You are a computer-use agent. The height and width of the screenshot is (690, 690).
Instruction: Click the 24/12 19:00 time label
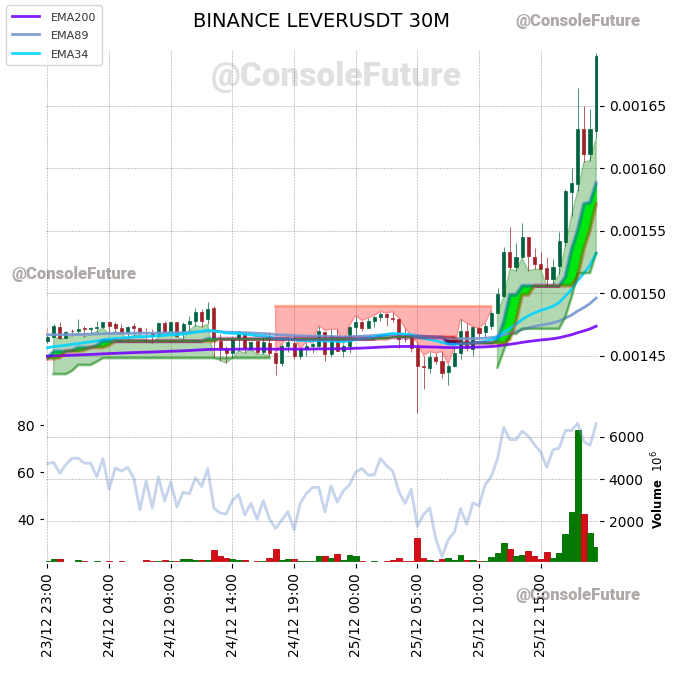tap(294, 616)
